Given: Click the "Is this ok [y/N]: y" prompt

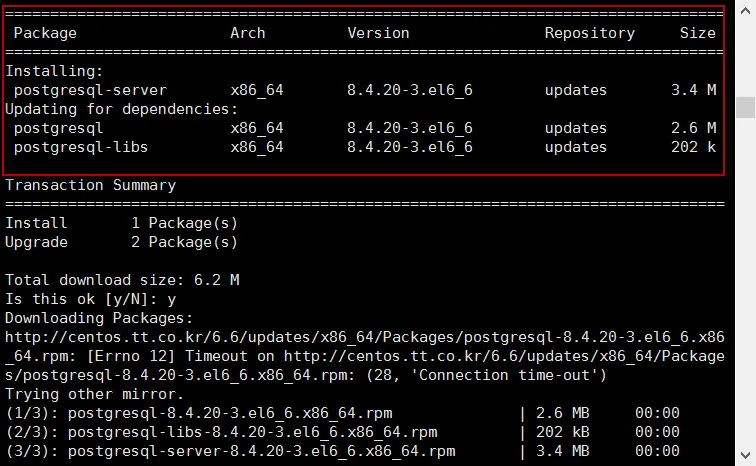Looking at the screenshot, I should coord(91,300).
